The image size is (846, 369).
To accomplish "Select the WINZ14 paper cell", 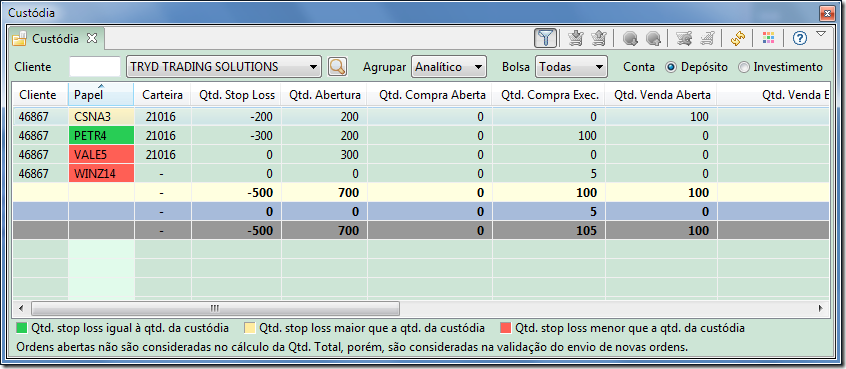I will (101, 174).
